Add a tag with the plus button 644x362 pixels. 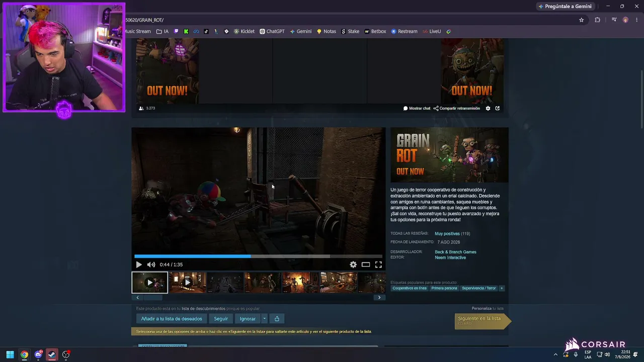pos(502,288)
